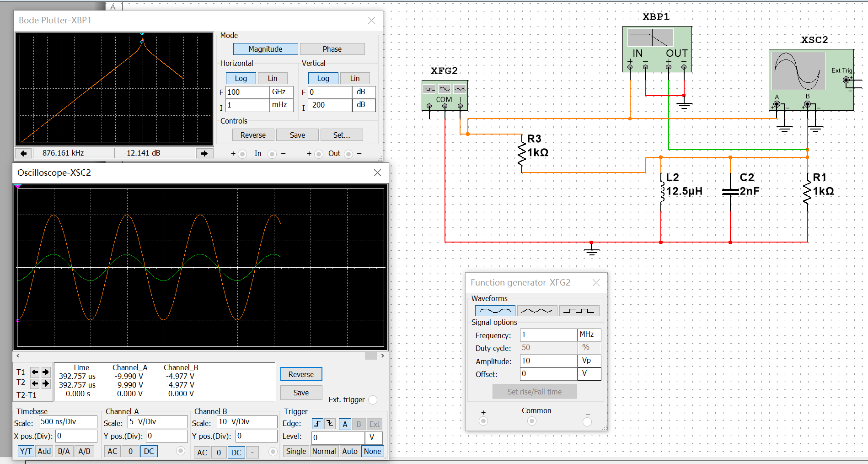The image size is (868, 464).
Task: Click the oscilloscope horizontal scrollbar thumb
Action: pos(370,356)
